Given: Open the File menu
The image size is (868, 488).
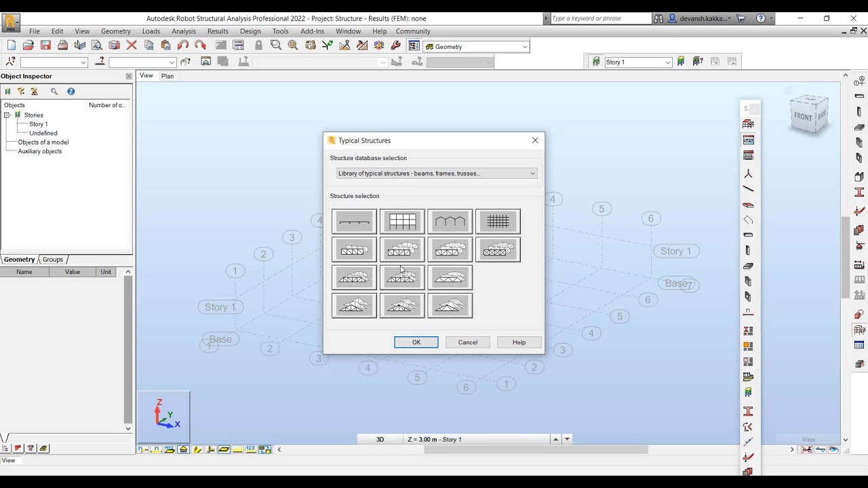Looking at the screenshot, I should point(34,31).
